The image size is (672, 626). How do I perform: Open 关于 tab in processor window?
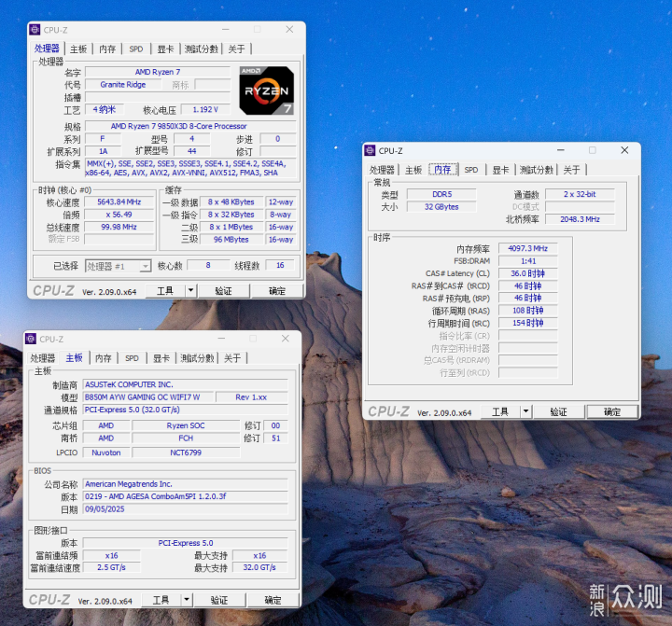[x=236, y=49]
